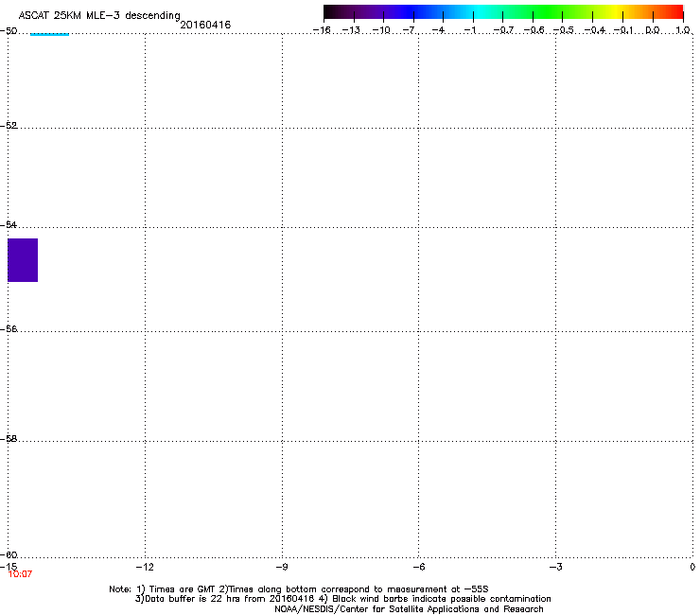
Task: Click the cyan data strip at top-left
Action: (49, 34)
